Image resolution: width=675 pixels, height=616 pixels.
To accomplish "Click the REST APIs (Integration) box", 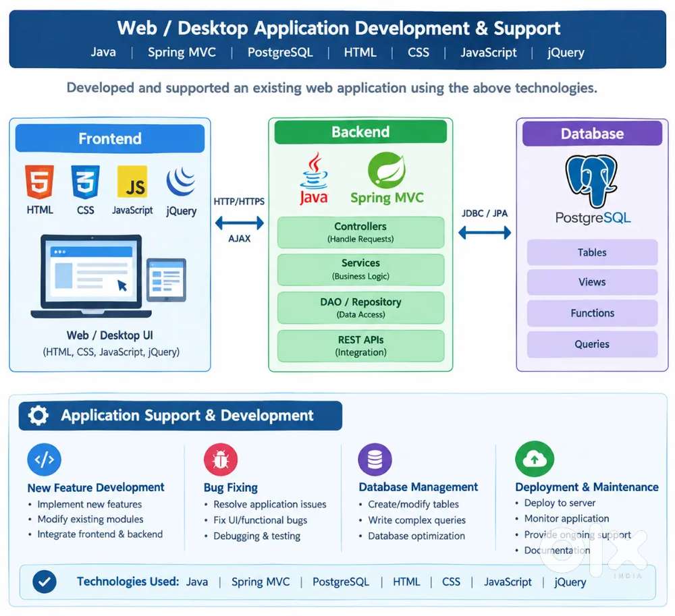I will click(x=360, y=346).
